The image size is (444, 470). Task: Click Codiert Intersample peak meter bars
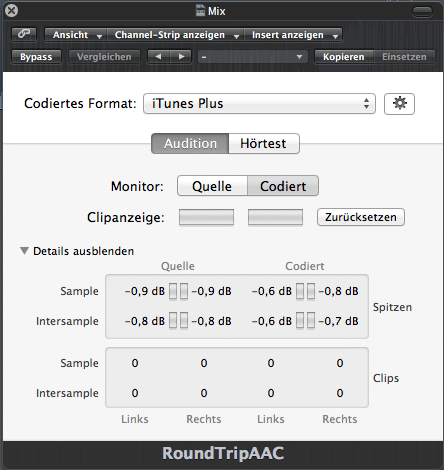click(305, 321)
